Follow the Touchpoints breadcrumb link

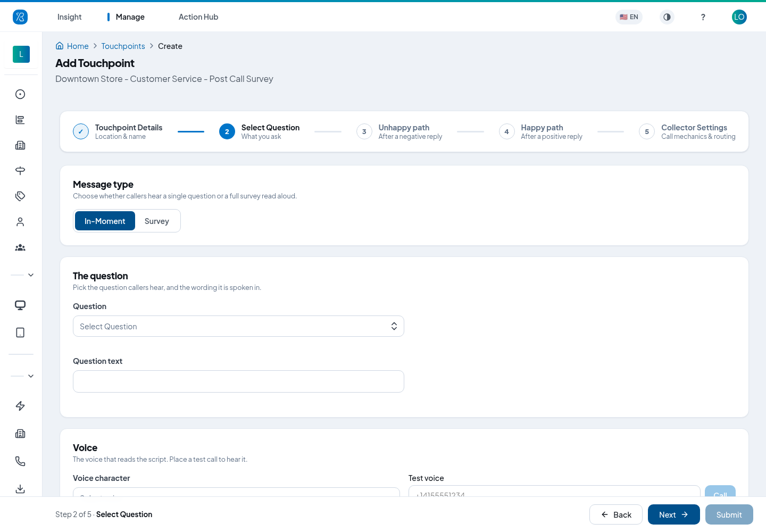[123, 46]
